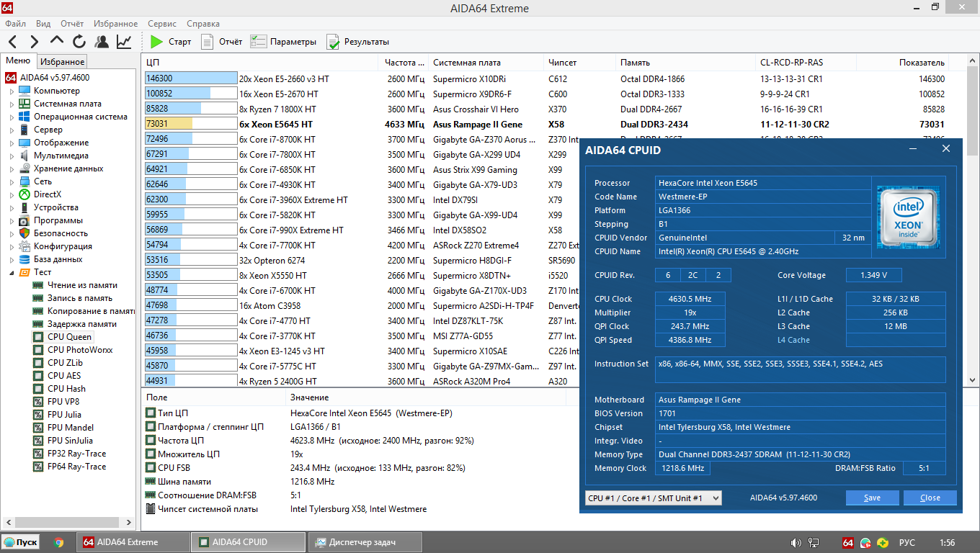Open the CPU #1 / Core #1 dropdown

(653, 498)
